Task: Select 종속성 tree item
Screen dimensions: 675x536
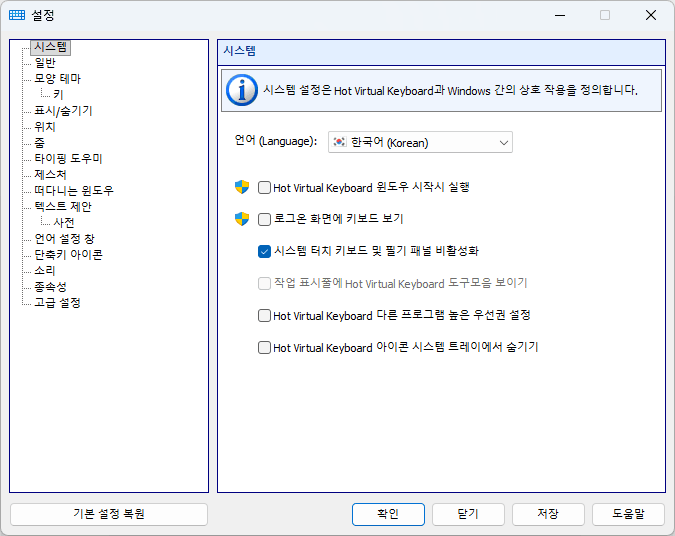Action: point(50,286)
